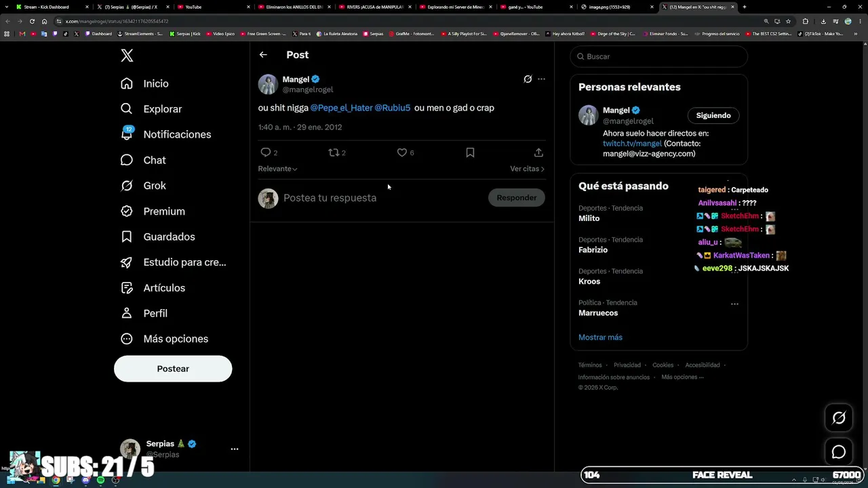Open the Explorar search page
868x488 pixels.
click(x=151, y=109)
